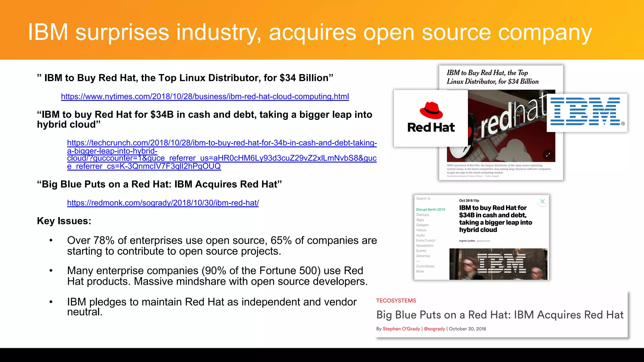Click the blue IBM logo image

click(x=587, y=112)
